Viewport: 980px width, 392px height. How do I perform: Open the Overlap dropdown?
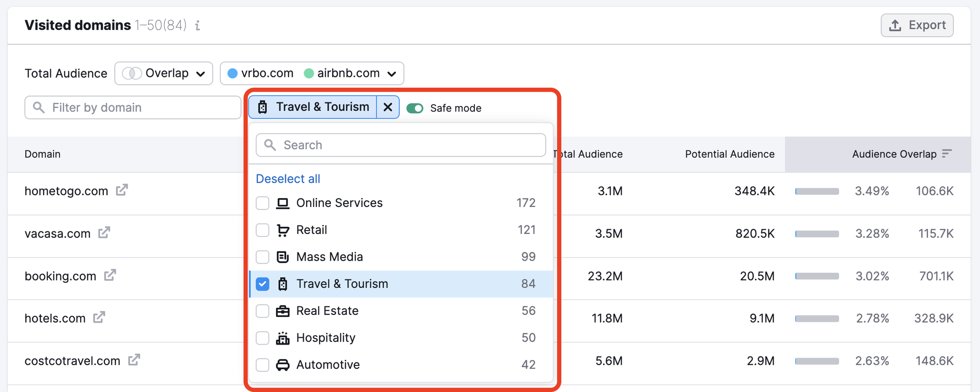point(163,73)
